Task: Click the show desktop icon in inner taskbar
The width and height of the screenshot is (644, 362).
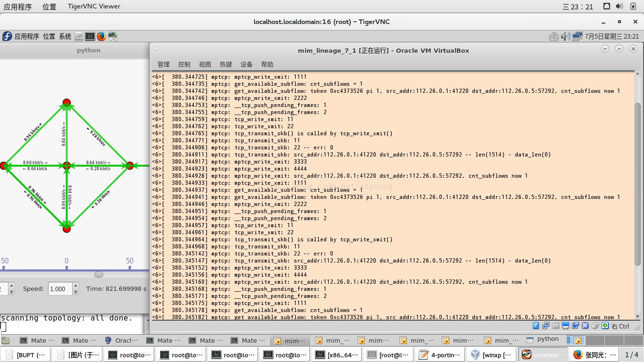Action: pos(6,340)
